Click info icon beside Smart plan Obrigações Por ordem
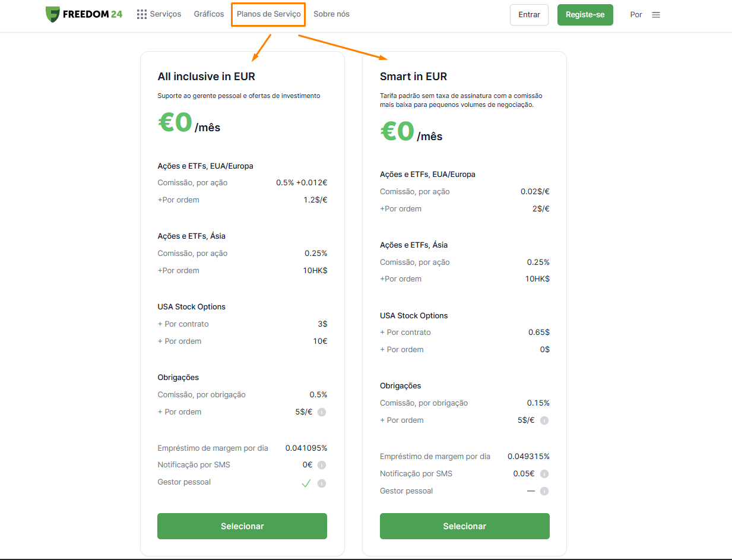The width and height of the screenshot is (732, 560). coord(544,420)
